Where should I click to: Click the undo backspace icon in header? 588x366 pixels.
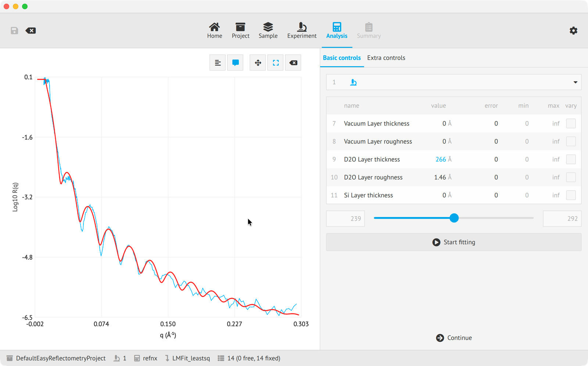pos(31,31)
